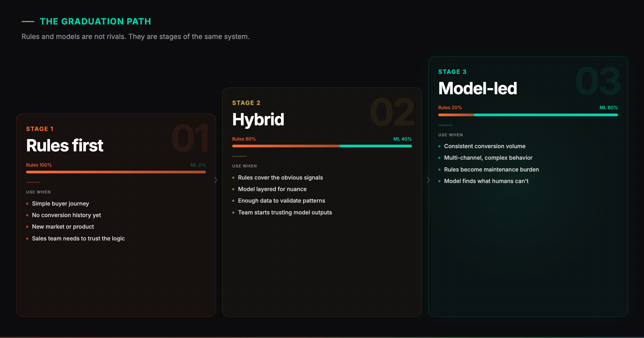Viewport: 644px width, 338px height.
Task: Click 'USE WHEN' in the Rules first card
Action: tap(39, 192)
